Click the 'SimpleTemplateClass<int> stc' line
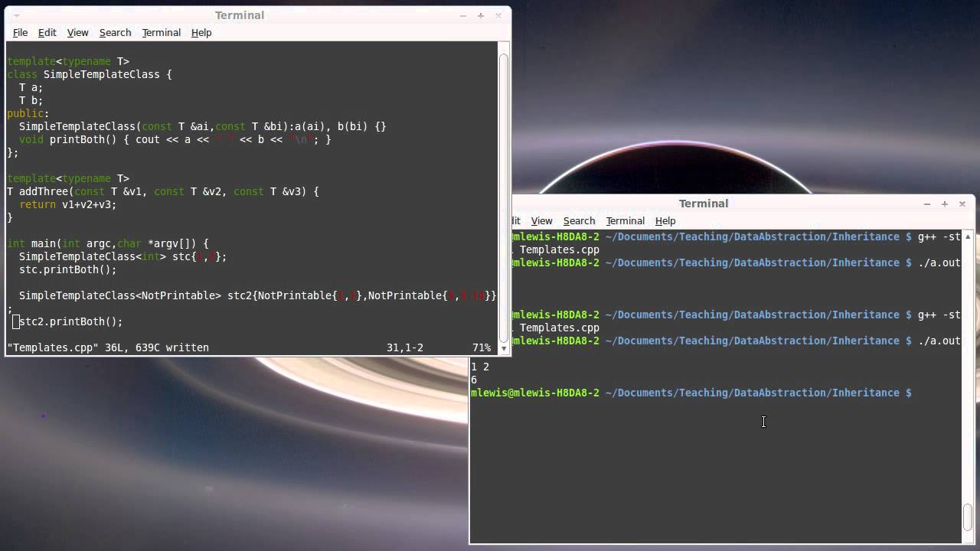 point(123,256)
